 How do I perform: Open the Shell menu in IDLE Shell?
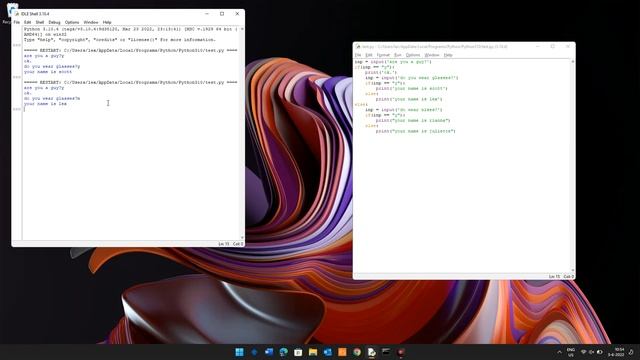[x=40, y=22]
